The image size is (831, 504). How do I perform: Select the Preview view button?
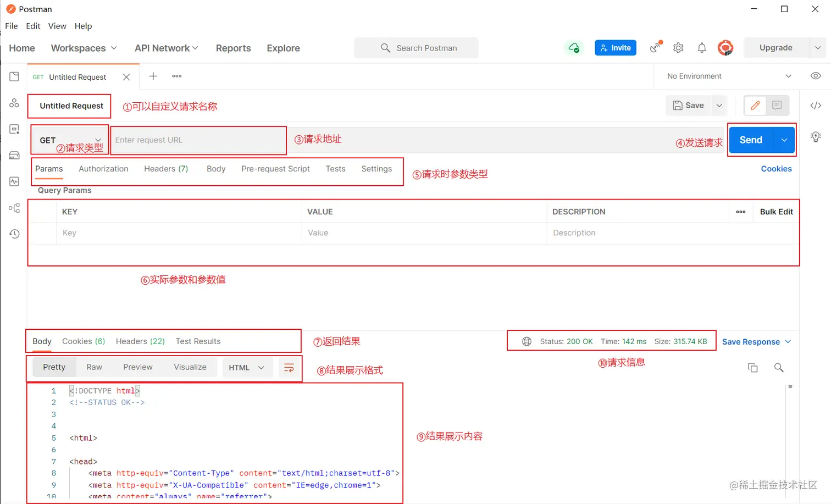tap(138, 367)
